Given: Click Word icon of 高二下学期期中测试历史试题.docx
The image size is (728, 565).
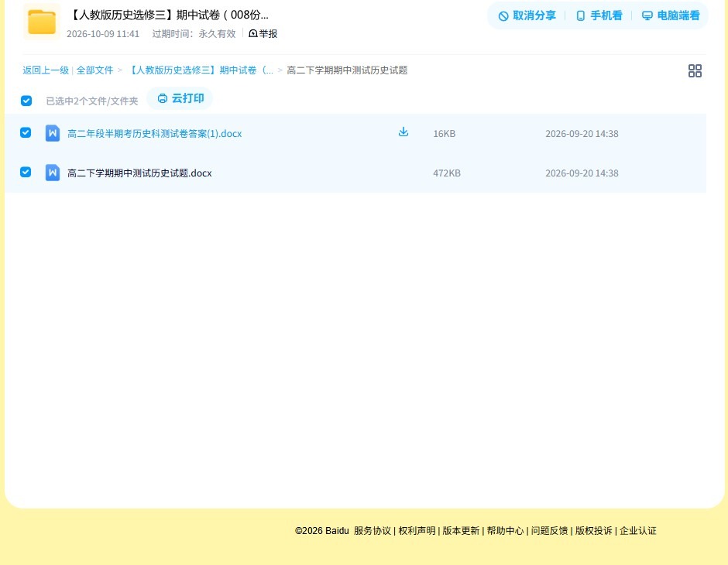Looking at the screenshot, I should pos(53,173).
